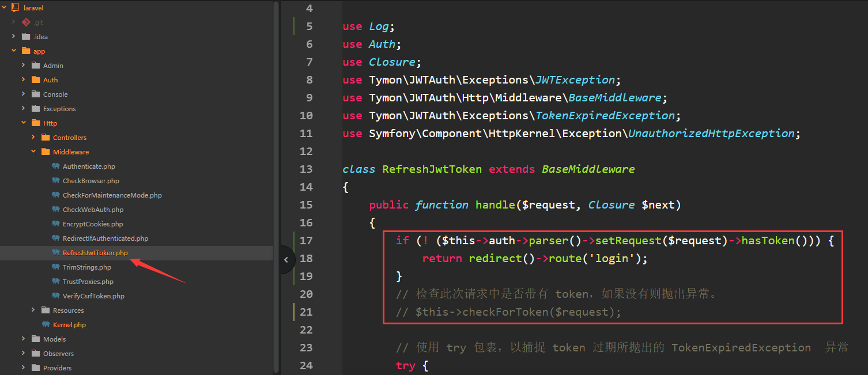868x375 pixels.
Task: Open EncryptCookies.php file
Action: tap(93, 224)
